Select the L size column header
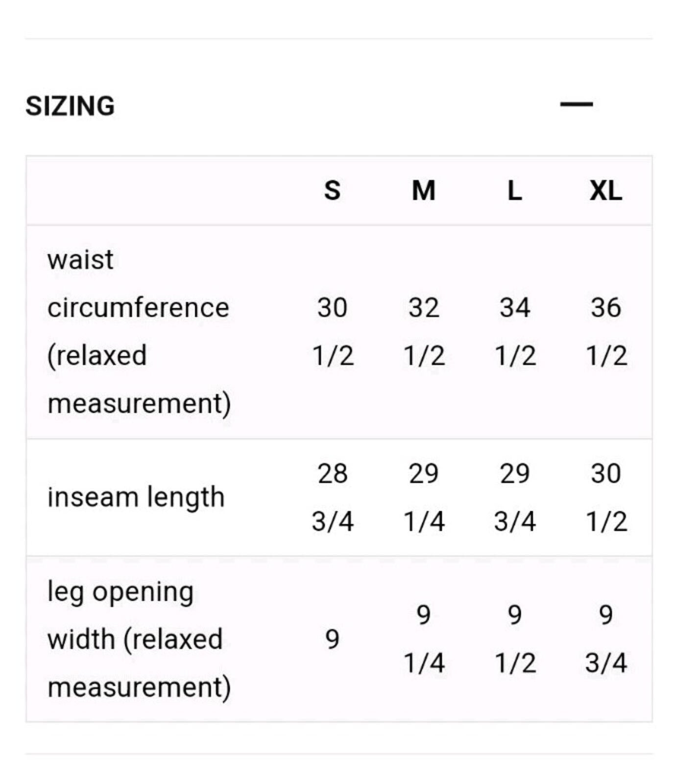The image size is (675, 784). 514,190
